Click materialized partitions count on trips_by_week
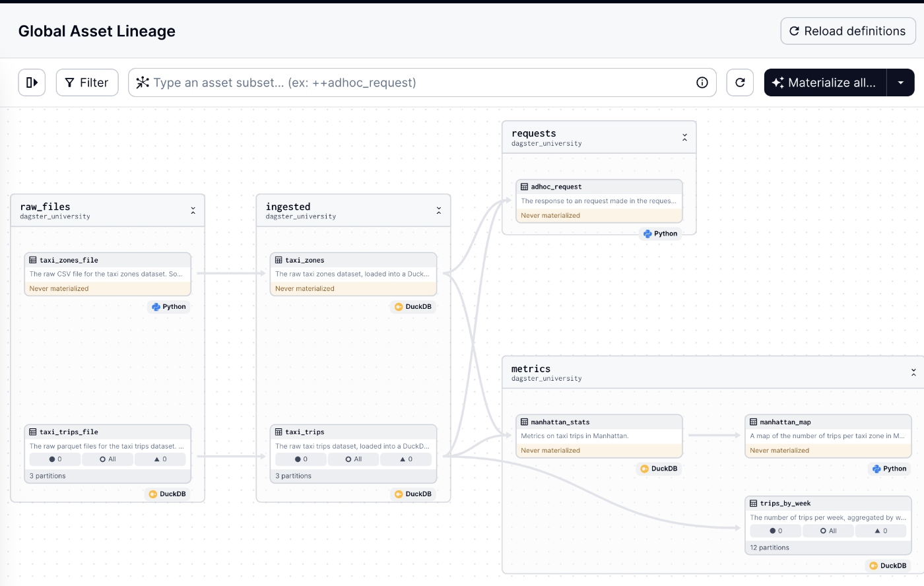 click(x=775, y=531)
